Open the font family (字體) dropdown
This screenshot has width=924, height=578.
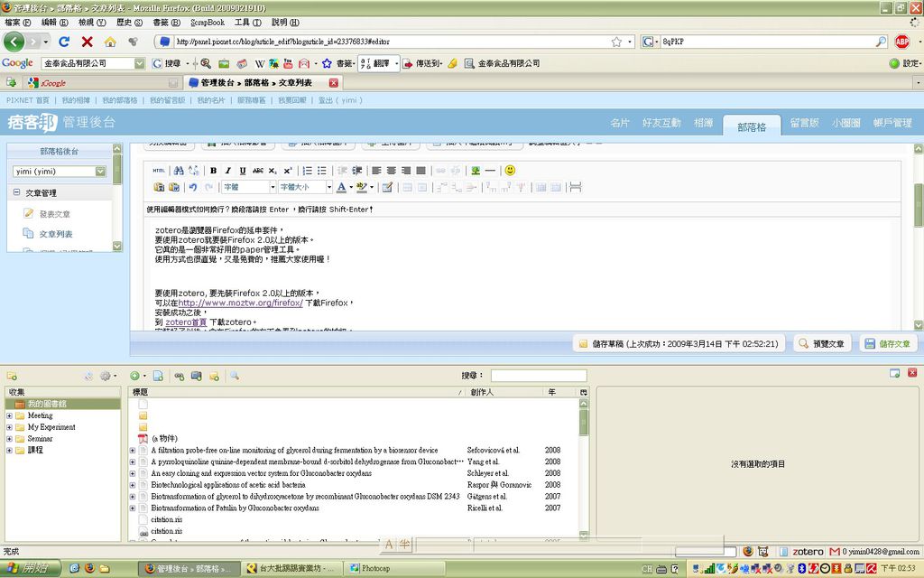[249, 187]
